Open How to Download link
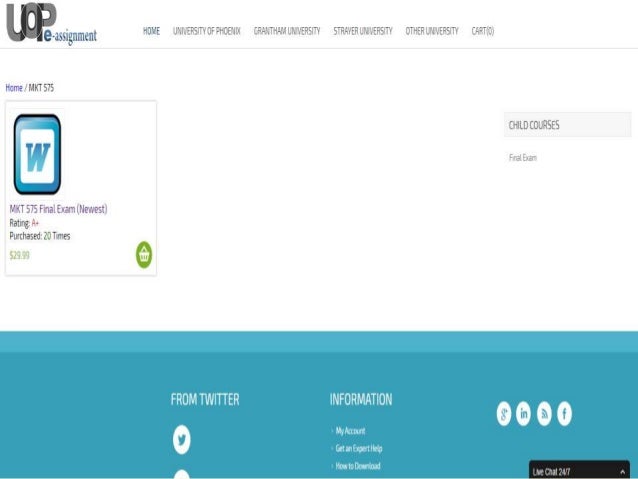The height and width of the screenshot is (479, 638). (358, 466)
